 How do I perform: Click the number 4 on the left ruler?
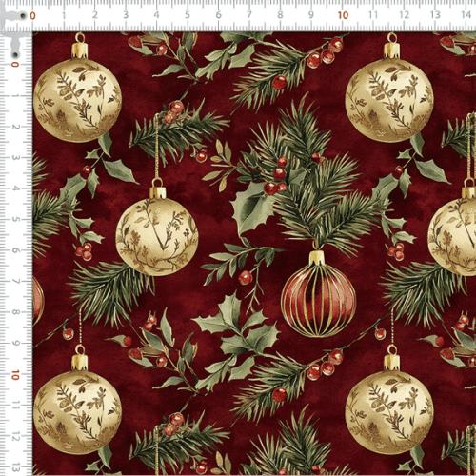click(15, 188)
